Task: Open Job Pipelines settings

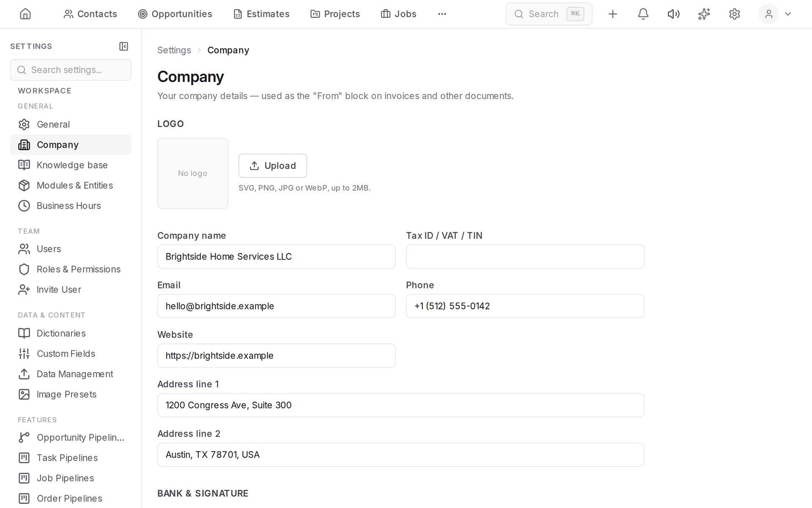Action: point(71,478)
